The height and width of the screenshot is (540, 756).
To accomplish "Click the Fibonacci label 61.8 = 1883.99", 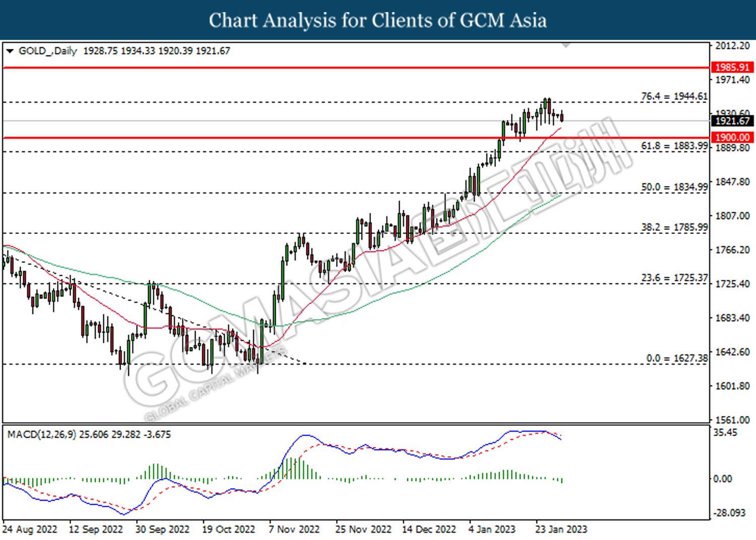I will point(674,146).
